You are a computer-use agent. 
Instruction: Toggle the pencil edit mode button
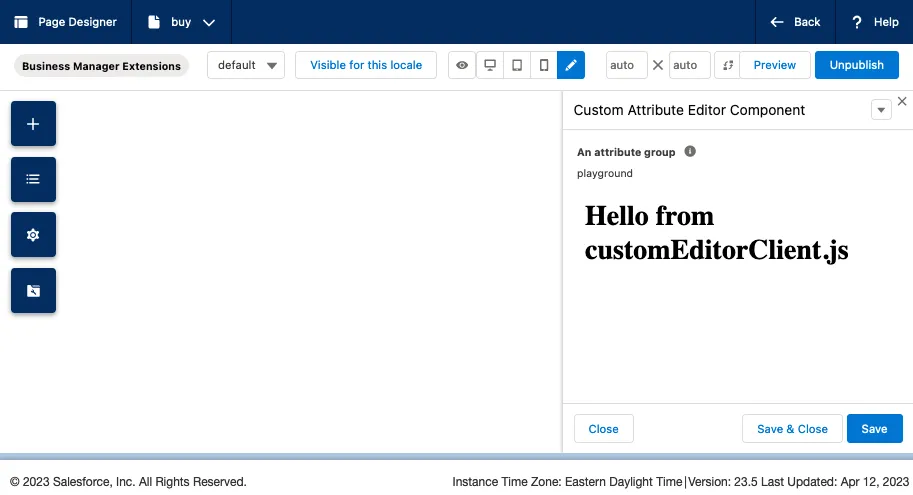point(571,65)
